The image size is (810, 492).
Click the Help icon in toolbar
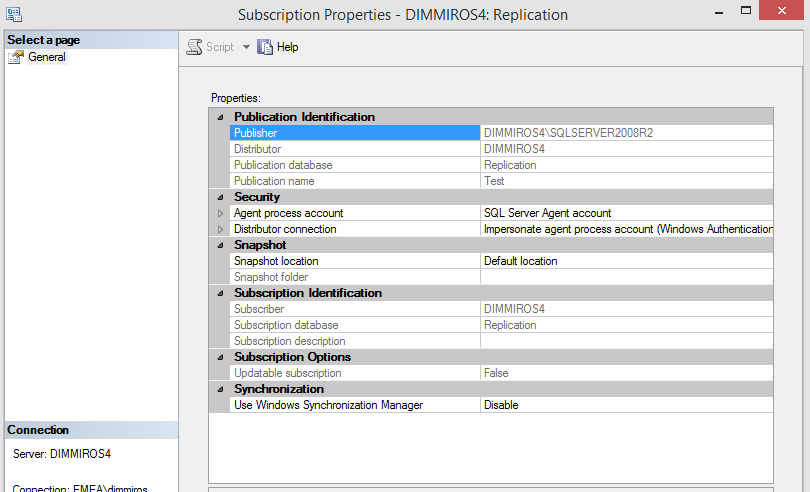(265, 47)
